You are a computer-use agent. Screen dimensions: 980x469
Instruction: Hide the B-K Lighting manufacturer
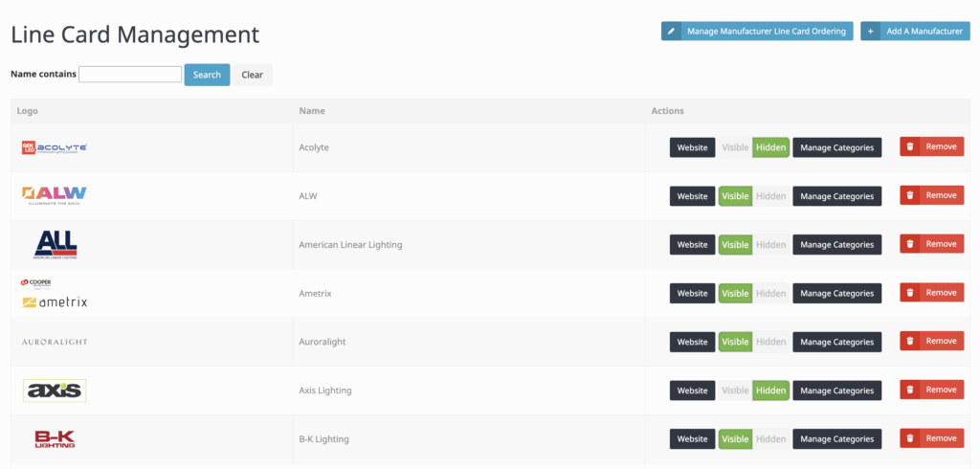tap(770, 439)
